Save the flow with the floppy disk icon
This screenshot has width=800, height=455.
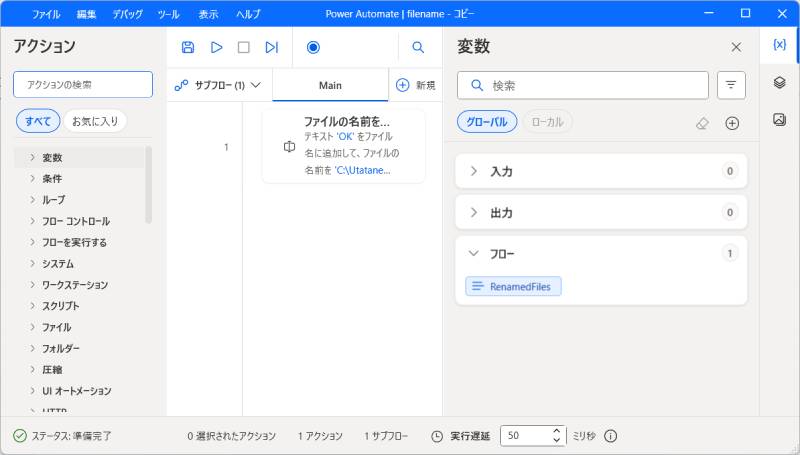click(188, 47)
